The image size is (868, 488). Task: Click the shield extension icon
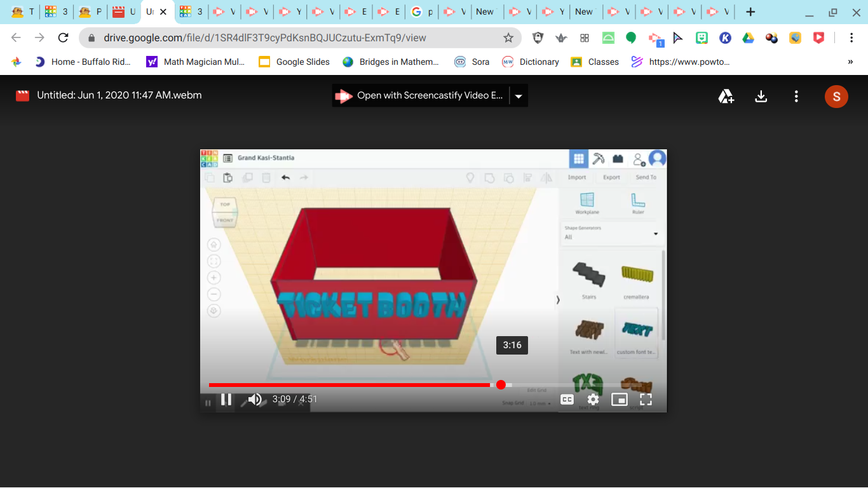click(x=538, y=37)
